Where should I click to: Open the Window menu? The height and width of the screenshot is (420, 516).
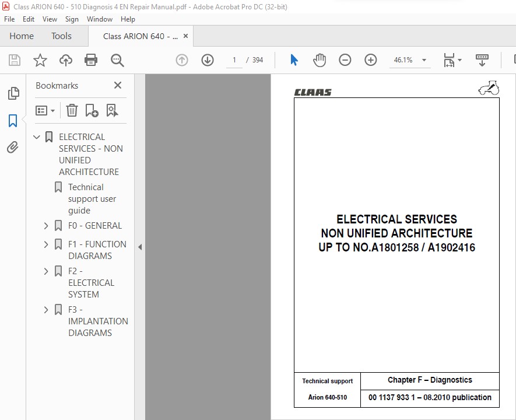coord(100,19)
